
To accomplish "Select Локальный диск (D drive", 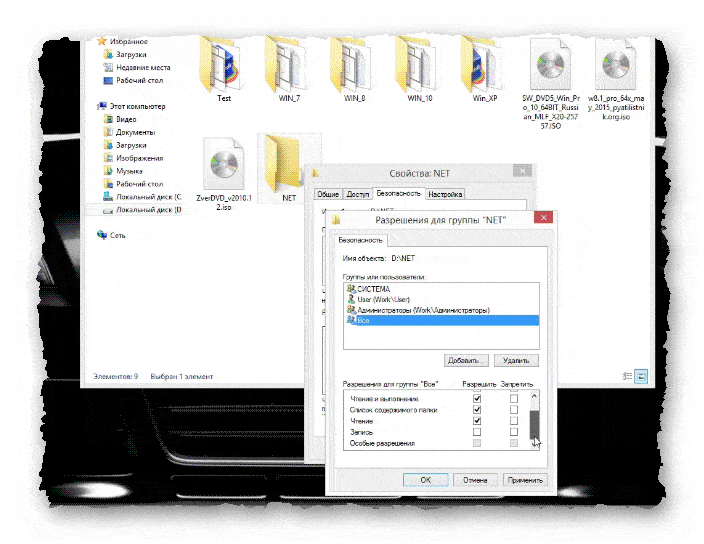I will [148, 210].
